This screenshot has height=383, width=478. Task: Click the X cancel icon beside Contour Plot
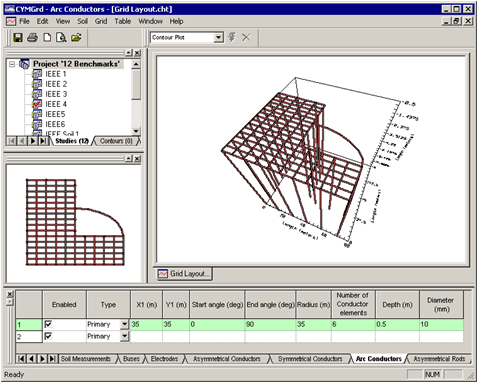point(246,37)
